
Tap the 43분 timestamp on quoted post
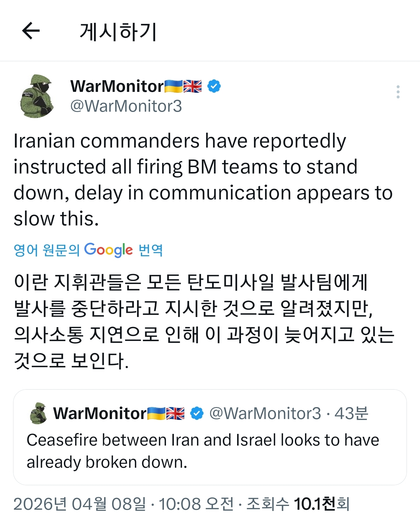351,413
